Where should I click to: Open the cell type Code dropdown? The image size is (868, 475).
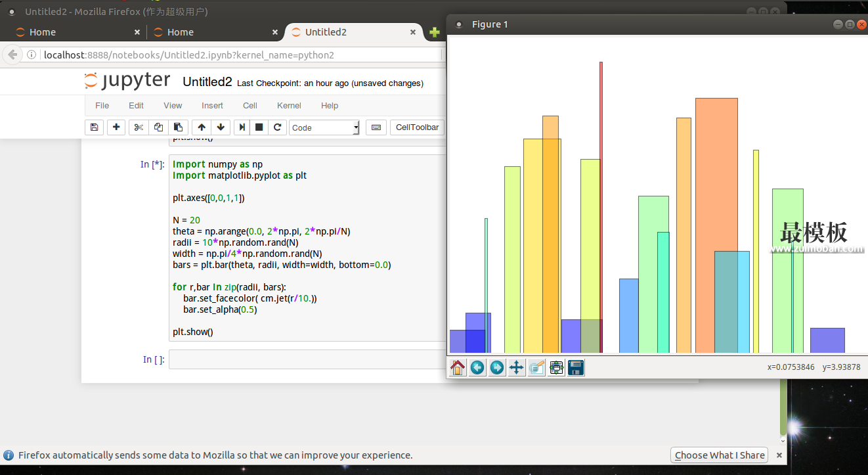325,127
